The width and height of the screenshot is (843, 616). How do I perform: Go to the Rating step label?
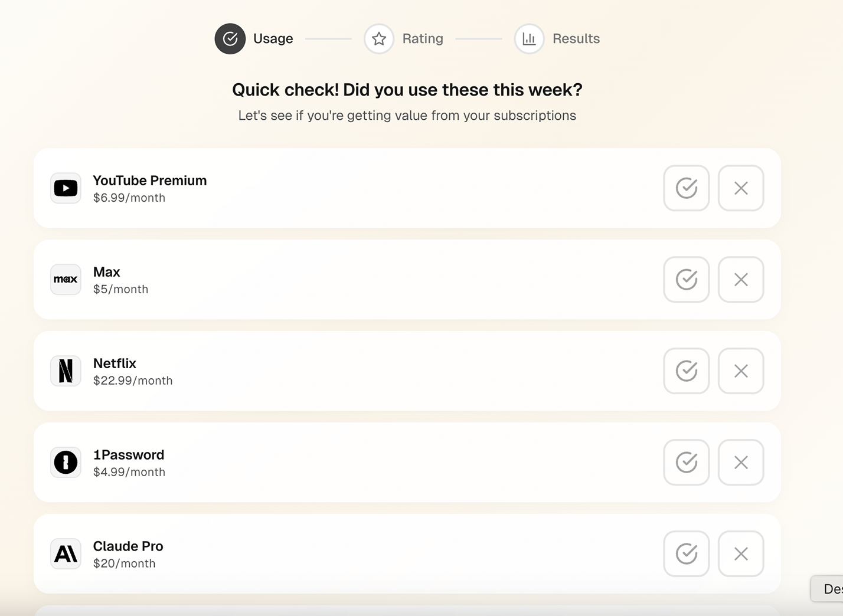423,39
